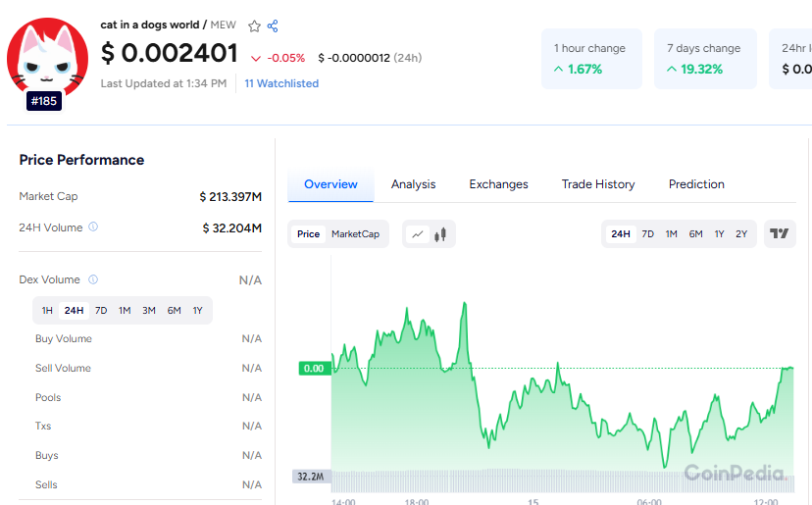Select 2Y chart timeframe
The image size is (812, 505).
(741, 234)
